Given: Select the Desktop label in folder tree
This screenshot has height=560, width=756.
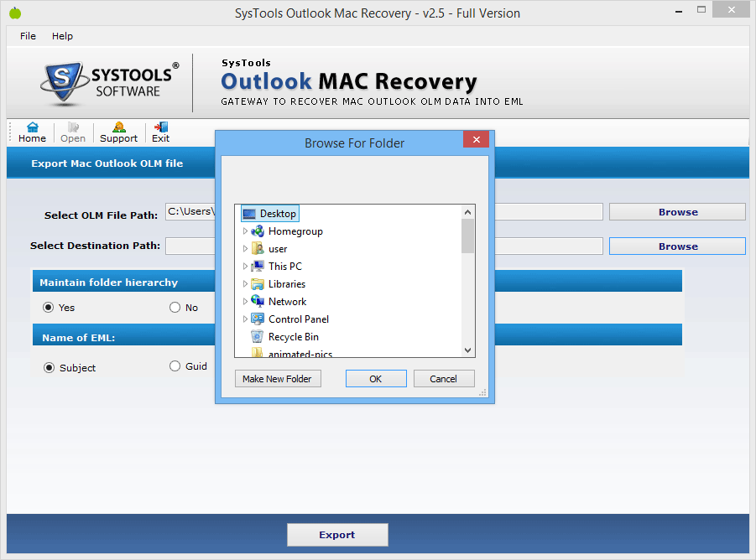Looking at the screenshot, I should (278, 214).
